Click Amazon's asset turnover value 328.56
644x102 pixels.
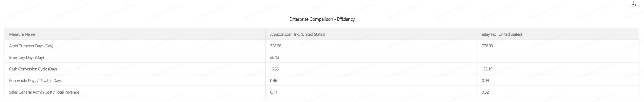click(x=276, y=46)
